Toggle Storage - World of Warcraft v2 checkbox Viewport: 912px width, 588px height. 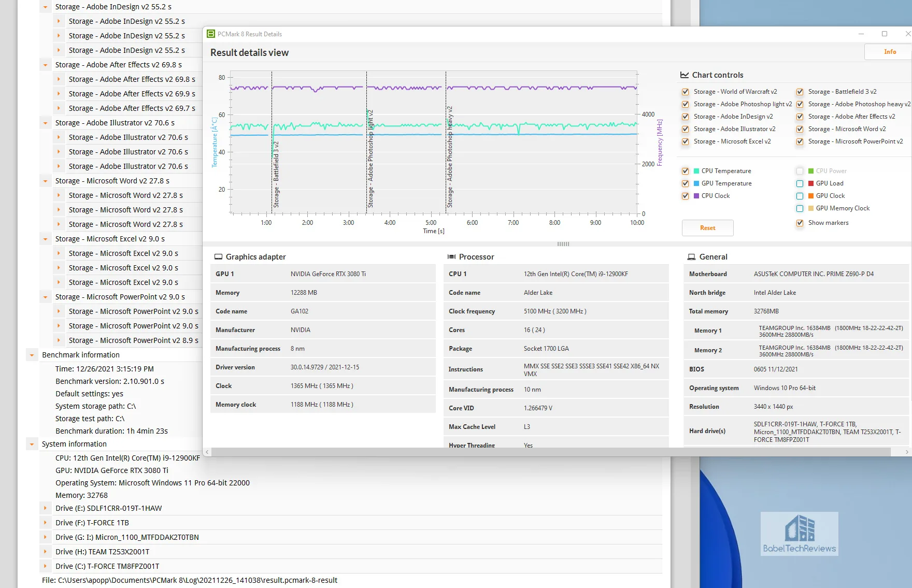tap(685, 92)
